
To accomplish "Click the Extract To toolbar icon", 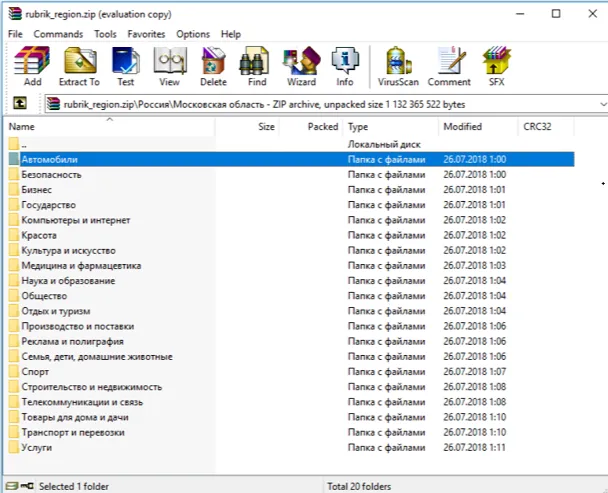I will 79,66.
